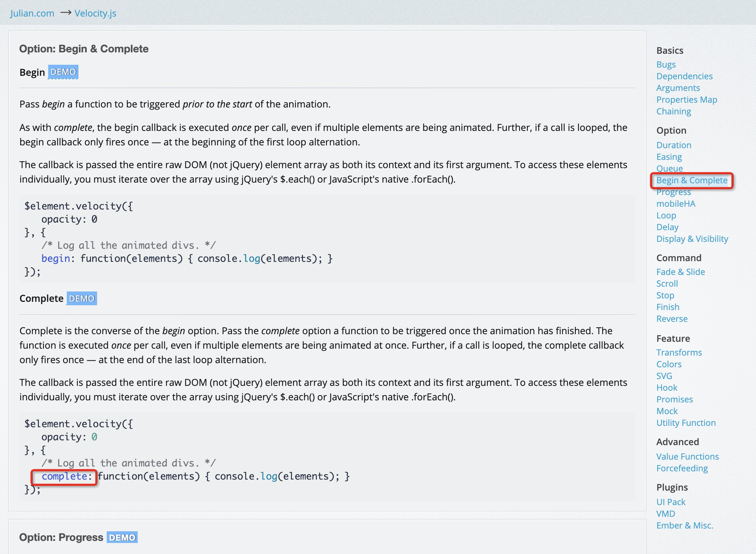Go to Julian.com breadcrumb link
This screenshot has width=756, height=554.
tap(32, 13)
